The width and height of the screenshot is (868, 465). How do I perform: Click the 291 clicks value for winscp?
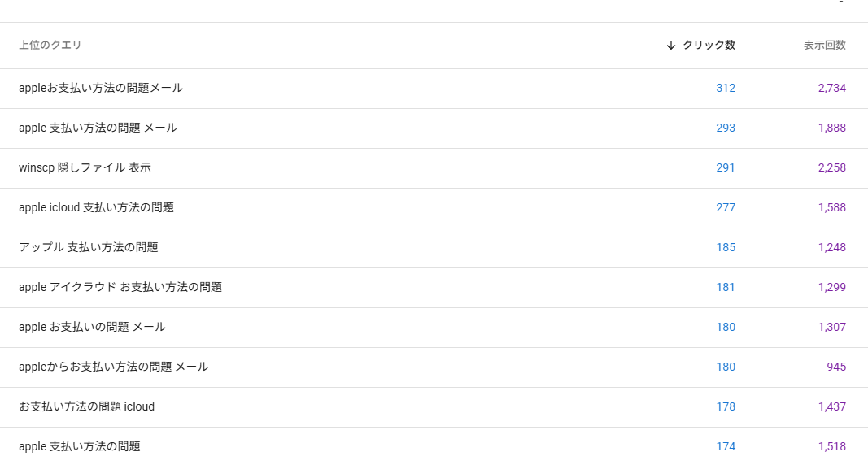(x=725, y=167)
